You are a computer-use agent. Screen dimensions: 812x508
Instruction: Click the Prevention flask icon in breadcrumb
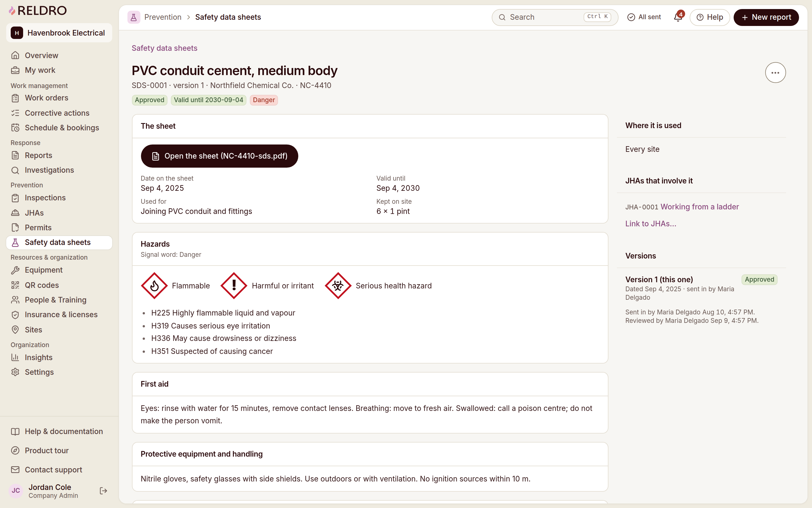(134, 17)
